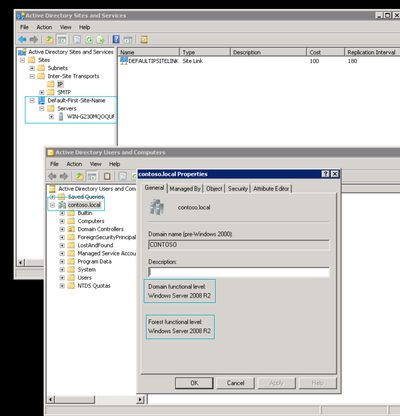Open View menu in Users and Computers
400x416 pixels.
95,164
